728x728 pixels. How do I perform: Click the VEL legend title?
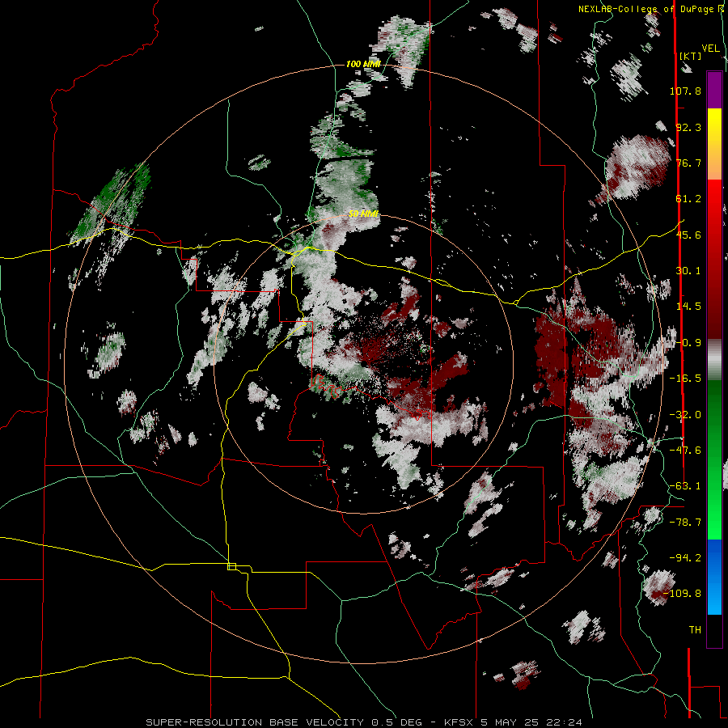[710, 49]
